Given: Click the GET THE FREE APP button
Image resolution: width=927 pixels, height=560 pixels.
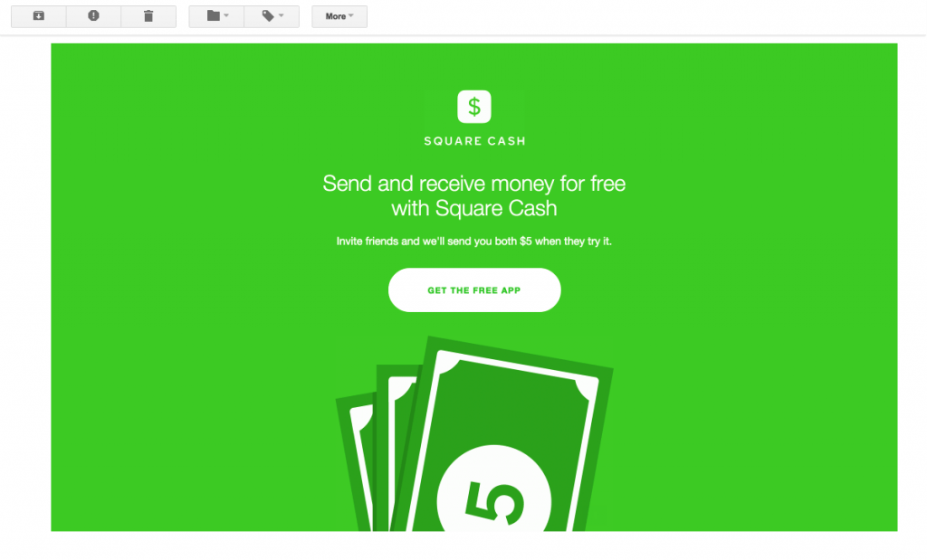Looking at the screenshot, I should [x=474, y=290].
